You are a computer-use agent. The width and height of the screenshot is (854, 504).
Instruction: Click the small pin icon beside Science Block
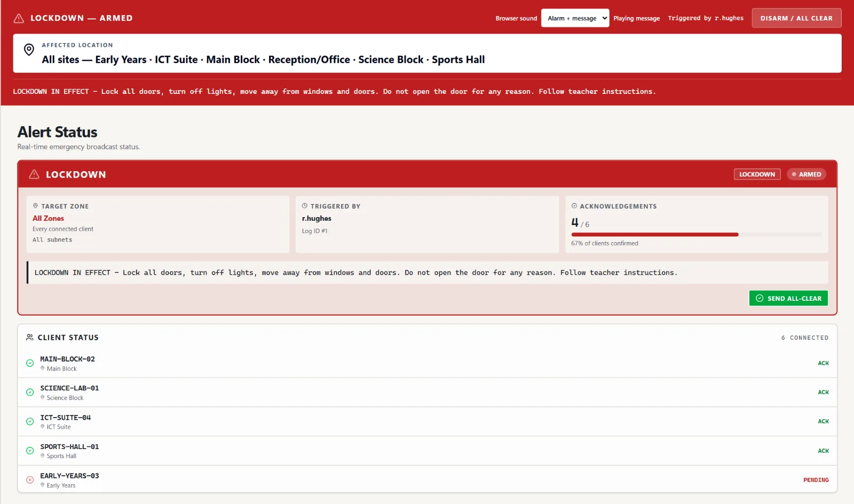43,397
